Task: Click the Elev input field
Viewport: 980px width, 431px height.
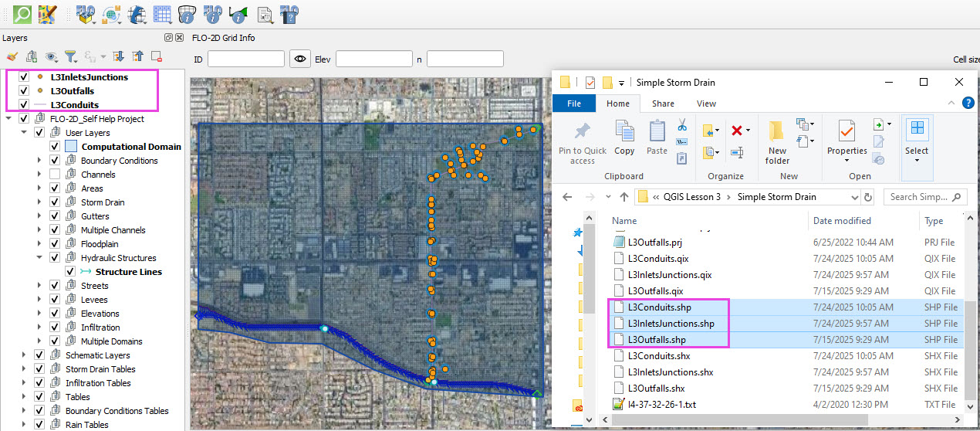Action: coord(373,59)
